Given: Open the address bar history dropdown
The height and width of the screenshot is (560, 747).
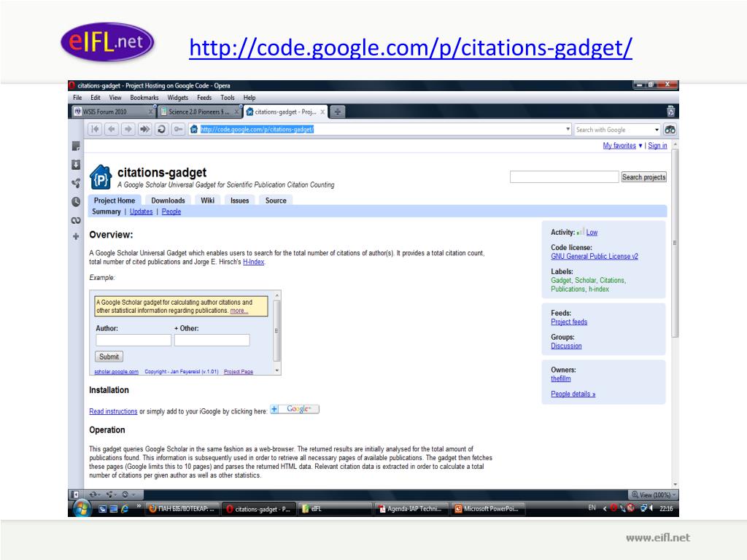Looking at the screenshot, I should click(x=568, y=129).
